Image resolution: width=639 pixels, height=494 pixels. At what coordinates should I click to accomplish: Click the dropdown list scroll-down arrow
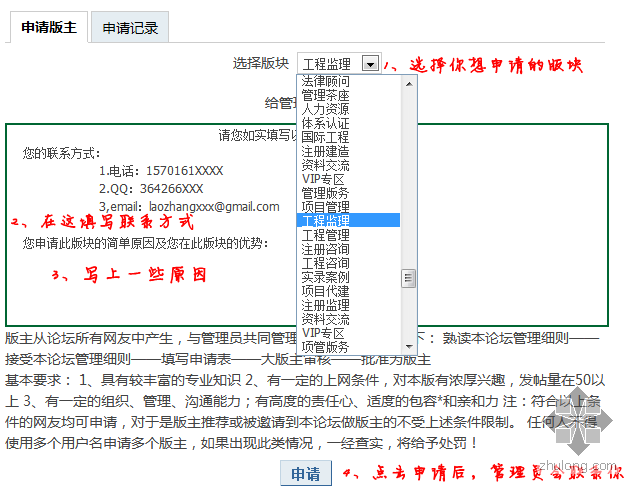[408, 346]
